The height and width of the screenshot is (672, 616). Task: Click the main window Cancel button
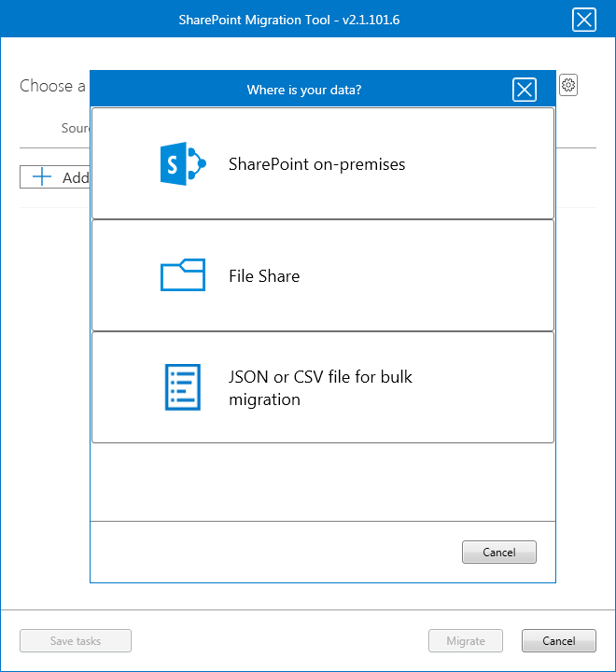[x=559, y=641]
